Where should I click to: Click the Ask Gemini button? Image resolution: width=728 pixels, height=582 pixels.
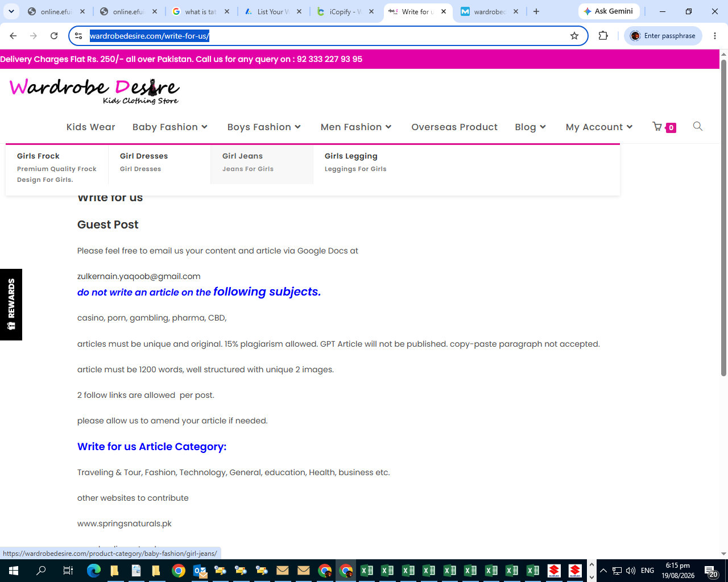[x=609, y=11]
